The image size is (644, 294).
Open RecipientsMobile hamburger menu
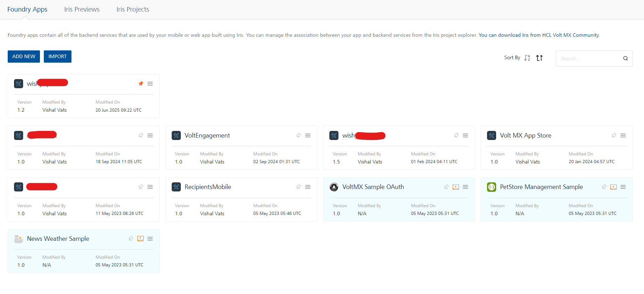tap(308, 187)
